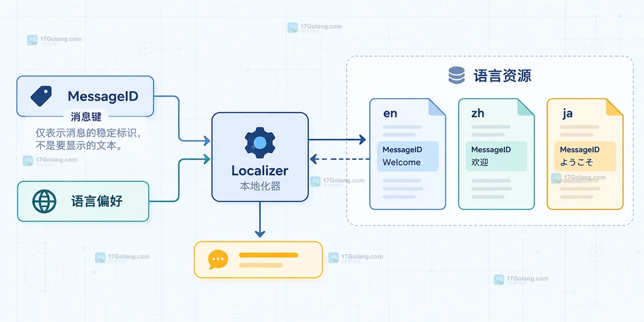This screenshot has height=322, width=644.
Task: Click the Localizer 本地化器 box
Action: 260,157
